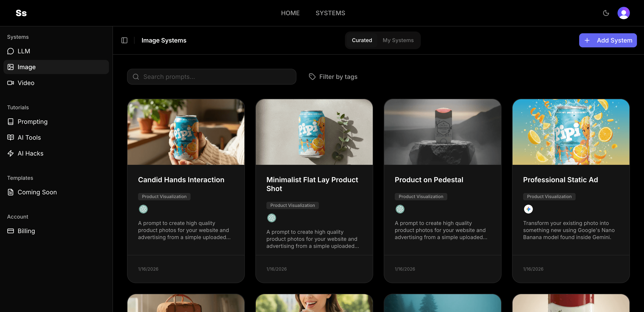Select the Curated tab
Viewport: 644px width, 312px height.
362,40
